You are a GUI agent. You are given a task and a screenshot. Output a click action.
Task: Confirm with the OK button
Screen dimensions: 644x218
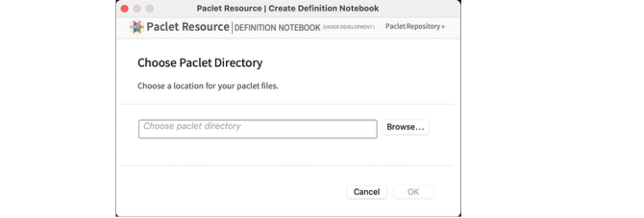point(413,192)
